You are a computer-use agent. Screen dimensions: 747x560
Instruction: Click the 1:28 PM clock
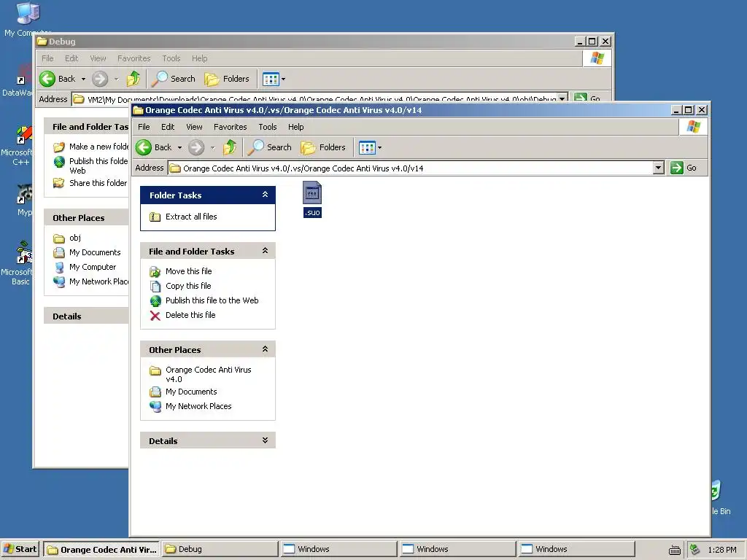click(x=722, y=550)
